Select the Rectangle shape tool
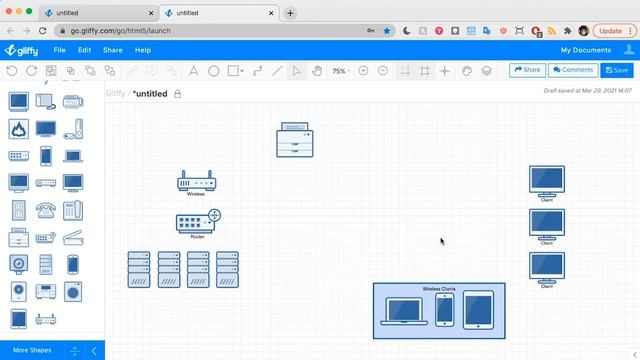Viewport: 640px width, 360px height. tap(233, 71)
